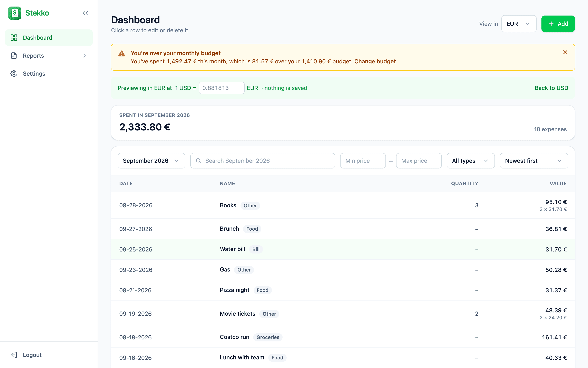
Task: Click the VALUE column header
Action: coord(558,184)
